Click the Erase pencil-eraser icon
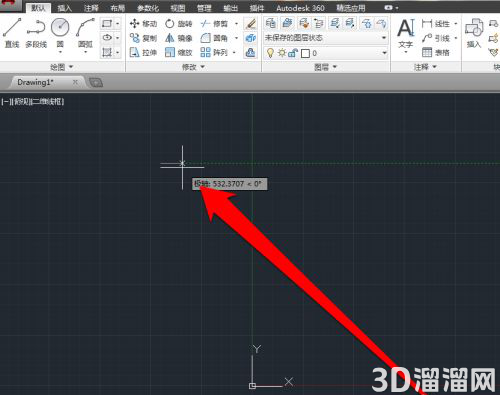The height and width of the screenshot is (396, 500). [250, 24]
